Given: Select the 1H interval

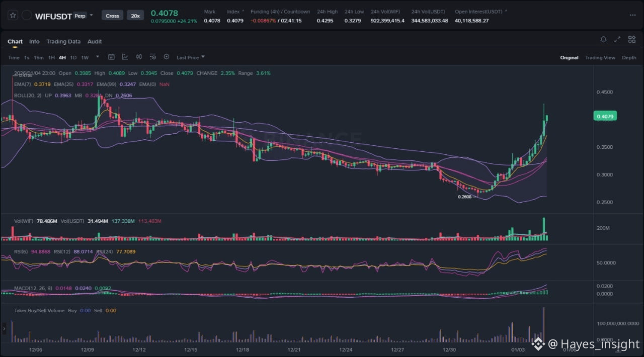Looking at the screenshot, I should 51,57.
